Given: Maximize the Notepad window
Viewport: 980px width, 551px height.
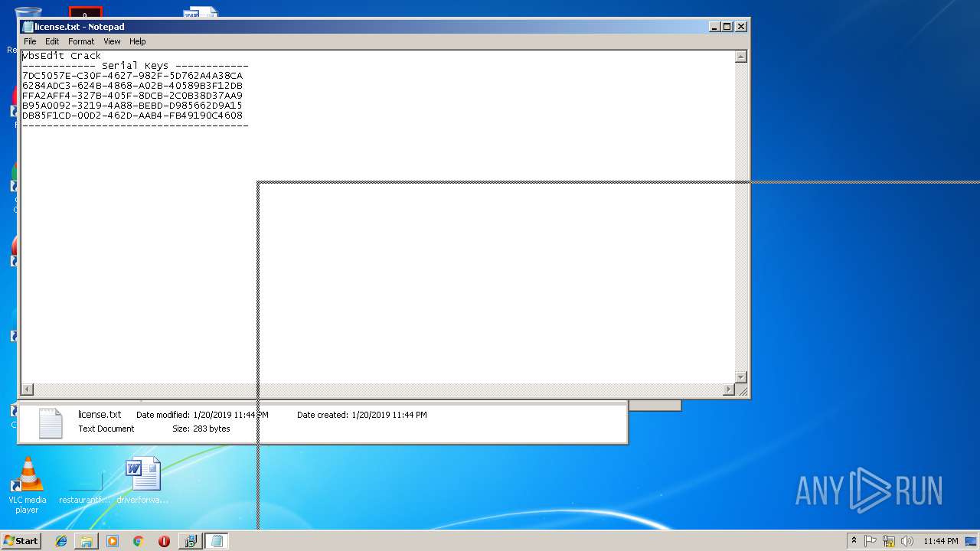Looking at the screenshot, I should [727, 26].
